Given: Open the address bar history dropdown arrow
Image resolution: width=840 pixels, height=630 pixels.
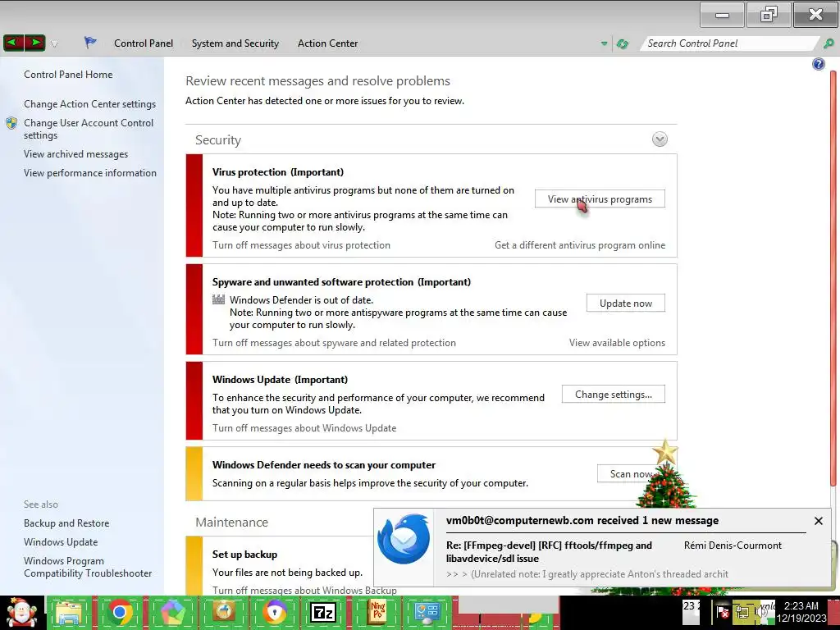Looking at the screenshot, I should pos(605,43).
